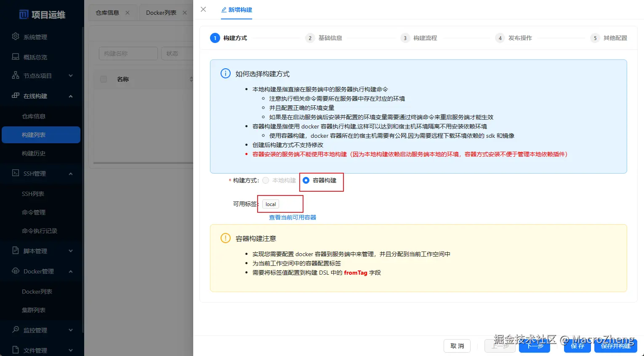The width and height of the screenshot is (644, 356).
Task: Click the horizontal scrollbar under the table
Action: click(x=143, y=163)
